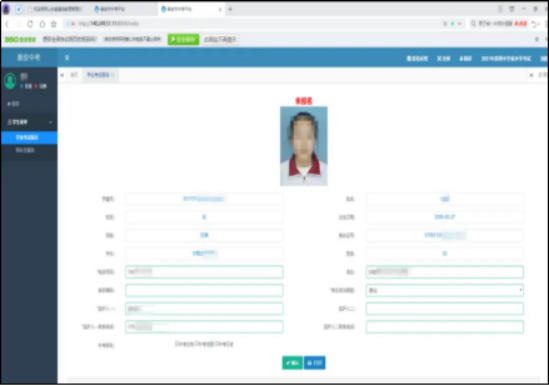Bookmark page with the star icon
Image resolution: width=549 pixels, height=387 pixels.
(x=54, y=24)
